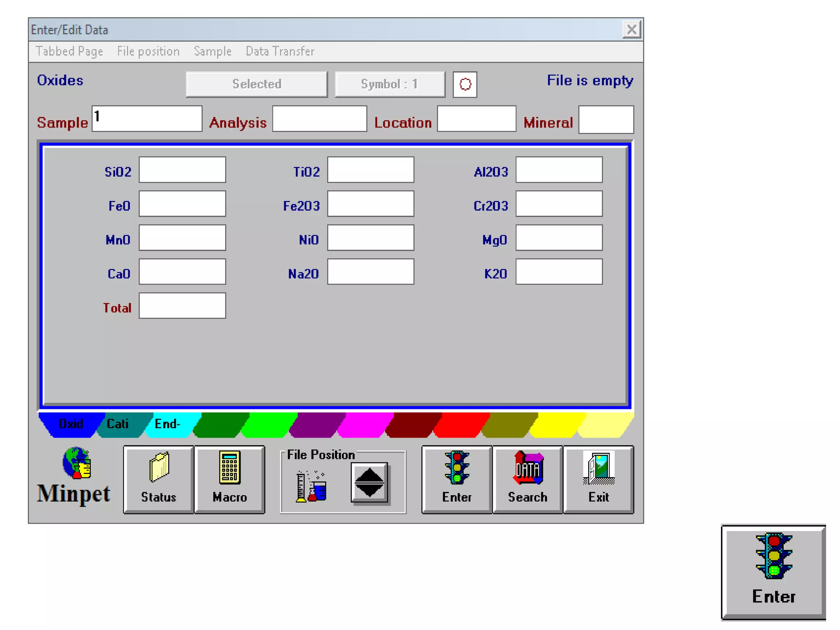Click the SiO2 input field

point(182,170)
